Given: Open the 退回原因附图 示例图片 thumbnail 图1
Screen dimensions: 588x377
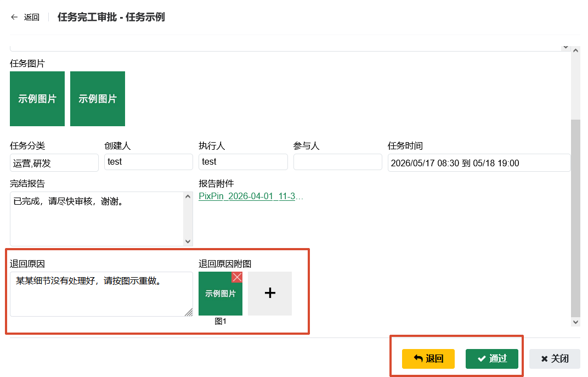Looking at the screenshot, I should pyautogui.click(x=220, y=294).
